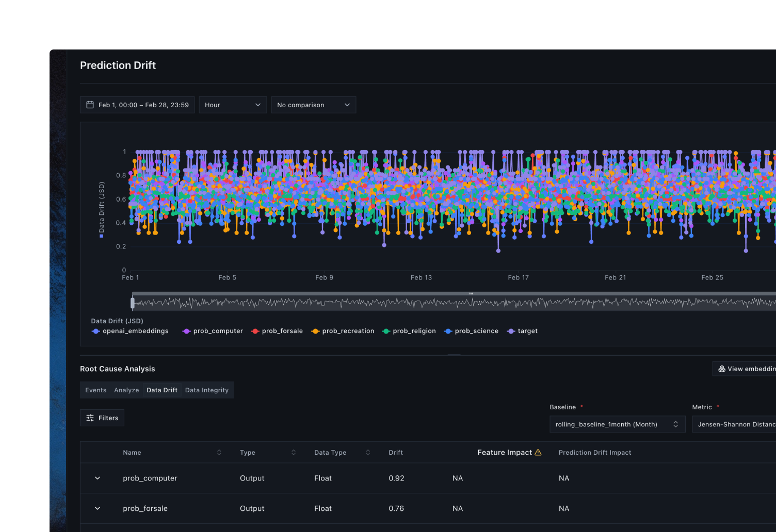Screen dimensions: 776x532
Task: Click the 0.76 drift value
Action: [x=396, y=509]
